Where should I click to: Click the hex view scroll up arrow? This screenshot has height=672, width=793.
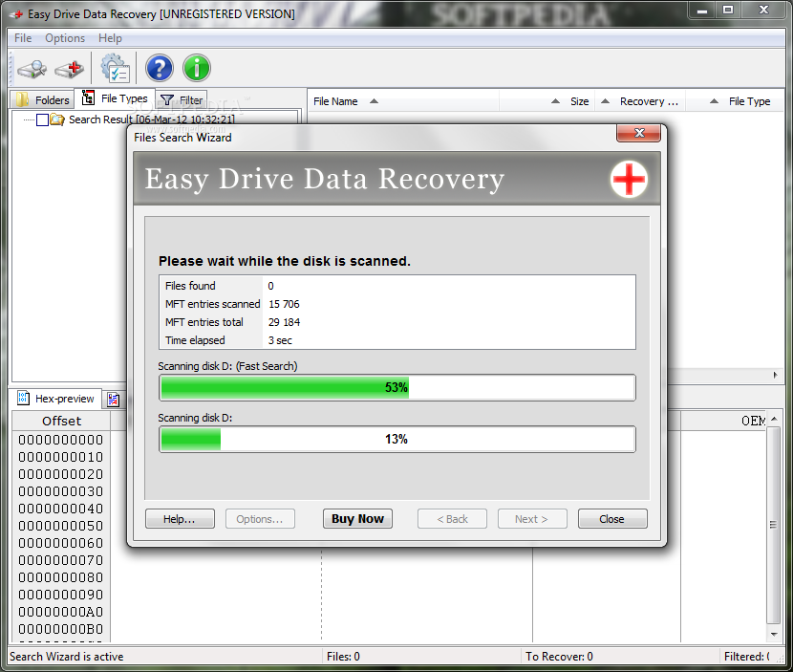pyautogui.click(x=774, y=419)
